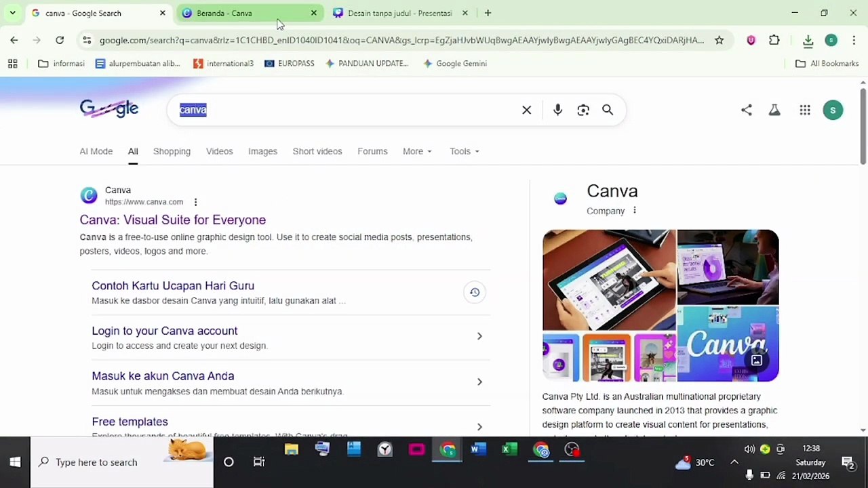Open more options for Canva result

coord(195,202)
